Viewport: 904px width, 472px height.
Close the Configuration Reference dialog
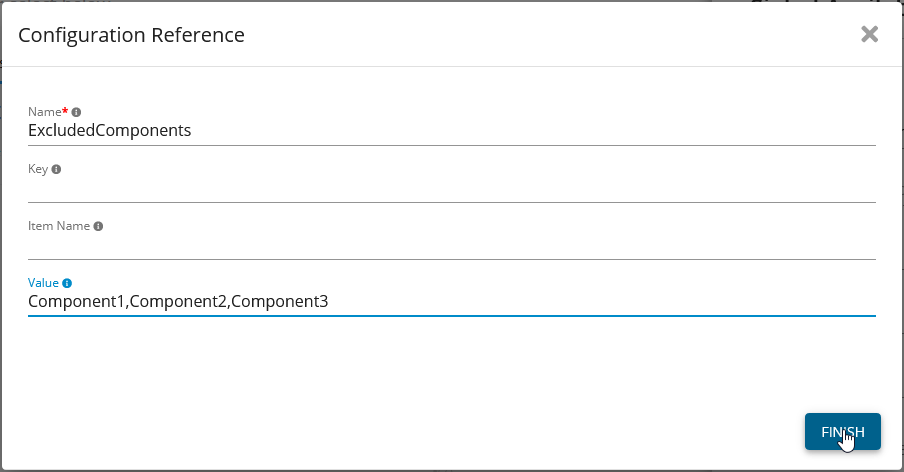point(869,34)
